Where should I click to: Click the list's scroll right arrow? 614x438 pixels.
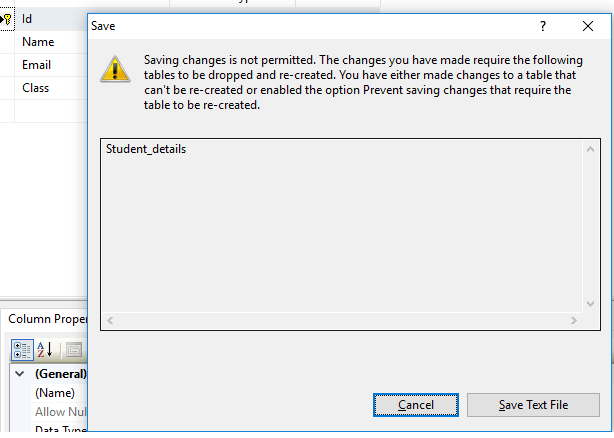click(x=574, y=321)
